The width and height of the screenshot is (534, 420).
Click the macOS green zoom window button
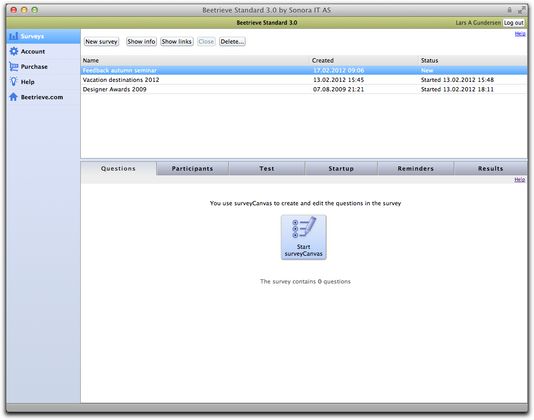point(34,10)
